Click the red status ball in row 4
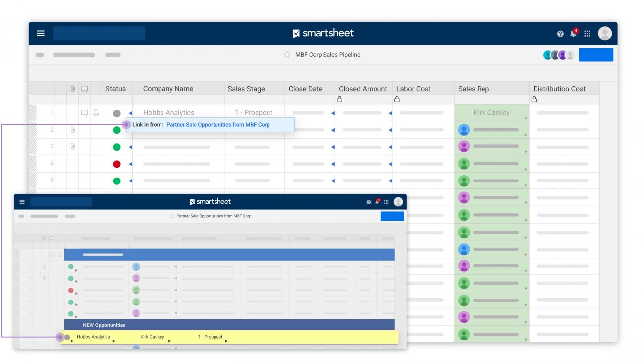 117,164
